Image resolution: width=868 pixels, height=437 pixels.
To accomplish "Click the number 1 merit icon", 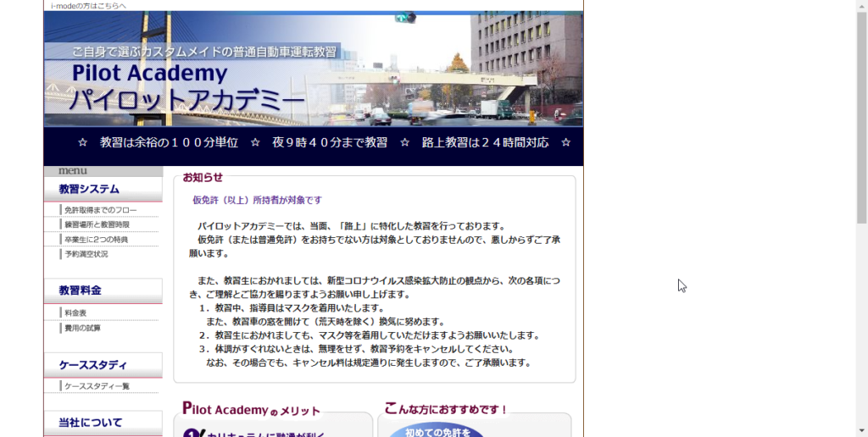I will click(x=194, y=433).
